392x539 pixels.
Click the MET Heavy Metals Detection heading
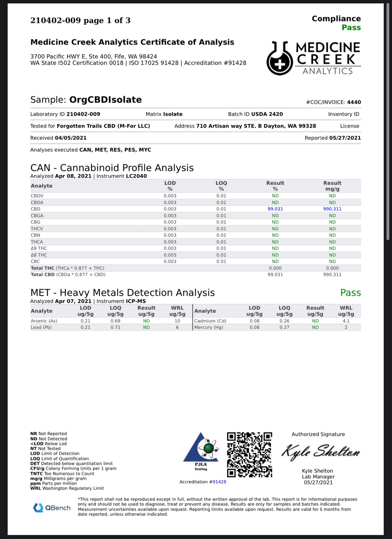pyautogui.click(x=123, y=293)
